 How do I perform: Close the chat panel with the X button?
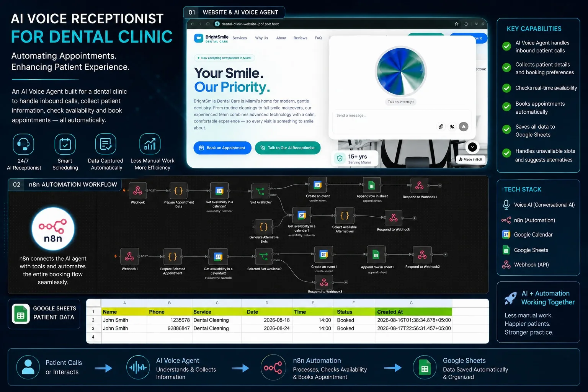481,38
